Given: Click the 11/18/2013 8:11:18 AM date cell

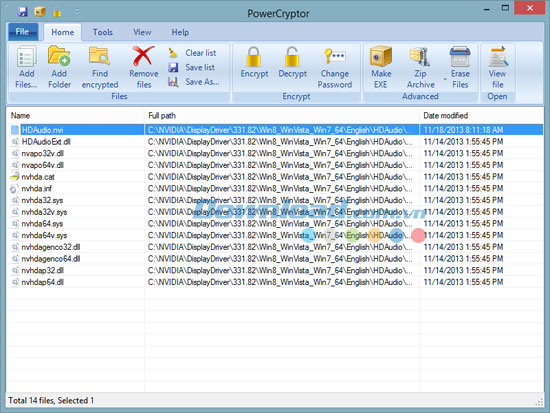Looking at the screenshot, I should (x=463, y=130).
